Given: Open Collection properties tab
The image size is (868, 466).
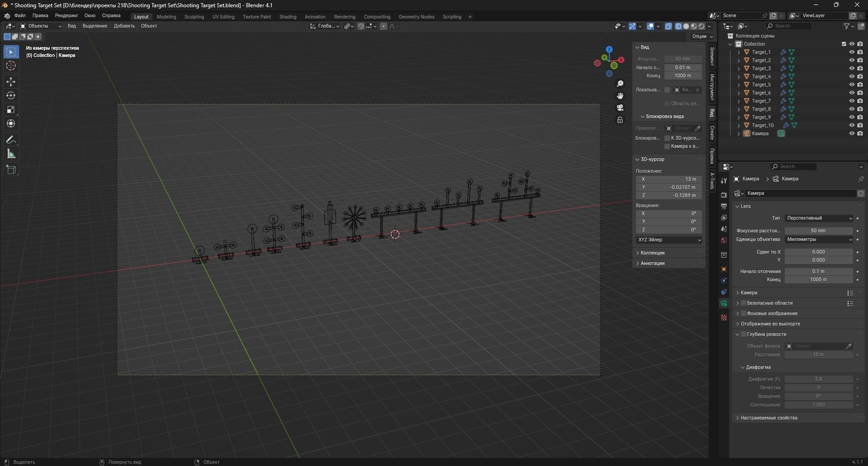Looking at the screenshot, I should [x=724, y=255].
